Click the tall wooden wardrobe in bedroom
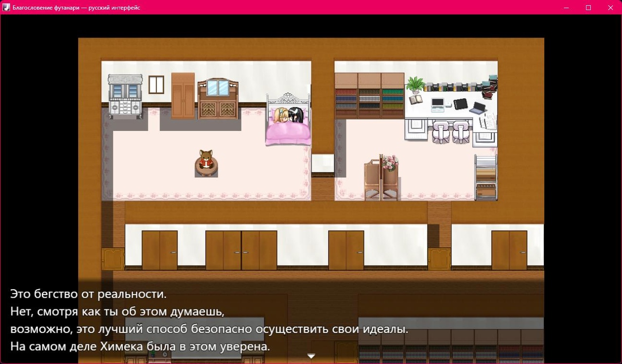The image size is (622, 364). [183, 96]
